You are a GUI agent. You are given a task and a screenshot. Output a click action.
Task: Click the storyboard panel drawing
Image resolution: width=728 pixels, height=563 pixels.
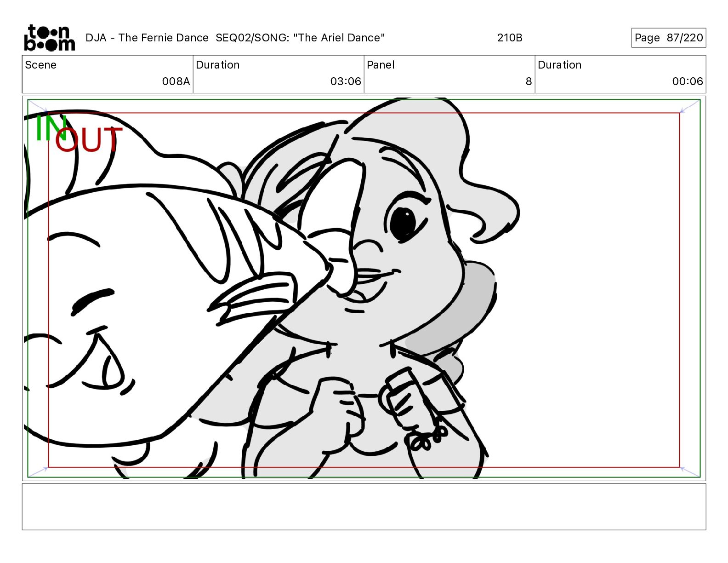(x=364, y=288)
